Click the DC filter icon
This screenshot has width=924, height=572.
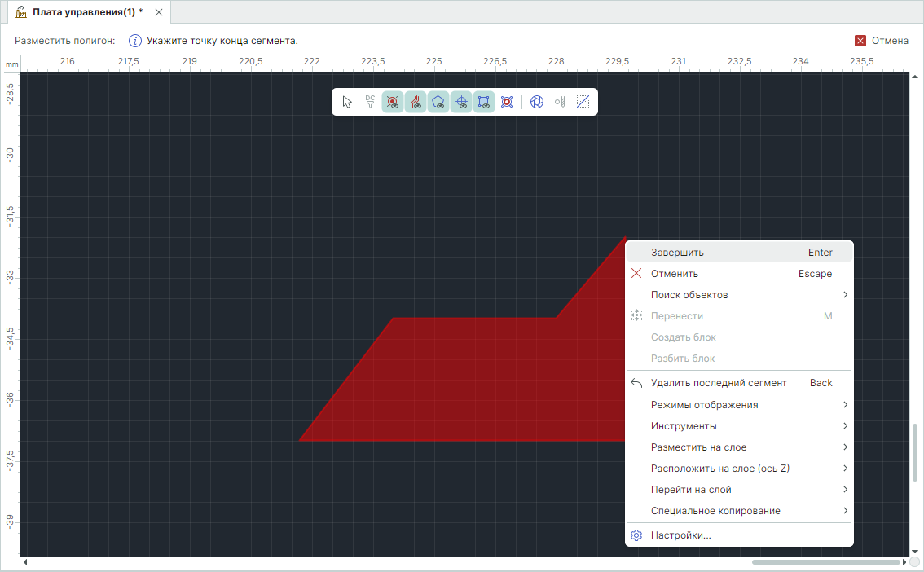tap(370, 102)
